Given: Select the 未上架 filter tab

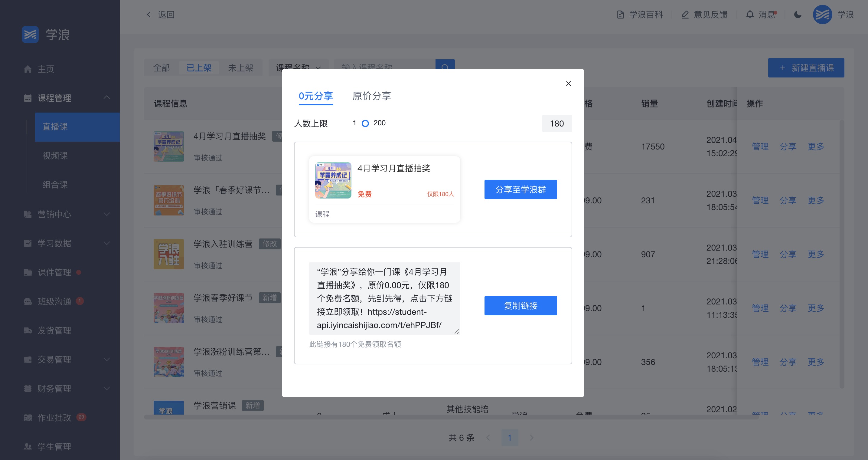Looking at the screenshot, I should 240,68.
